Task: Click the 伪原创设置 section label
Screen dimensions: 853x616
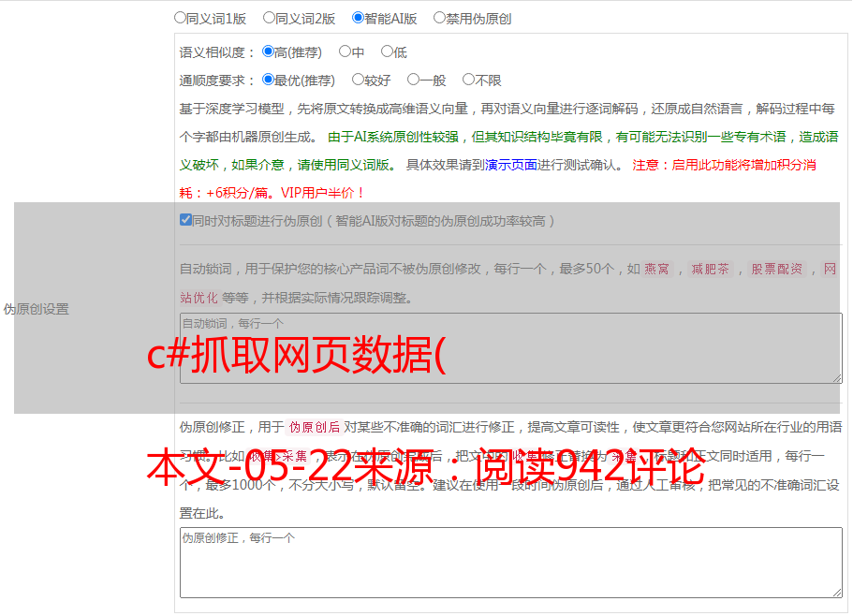Action: (x=36, y=309)
